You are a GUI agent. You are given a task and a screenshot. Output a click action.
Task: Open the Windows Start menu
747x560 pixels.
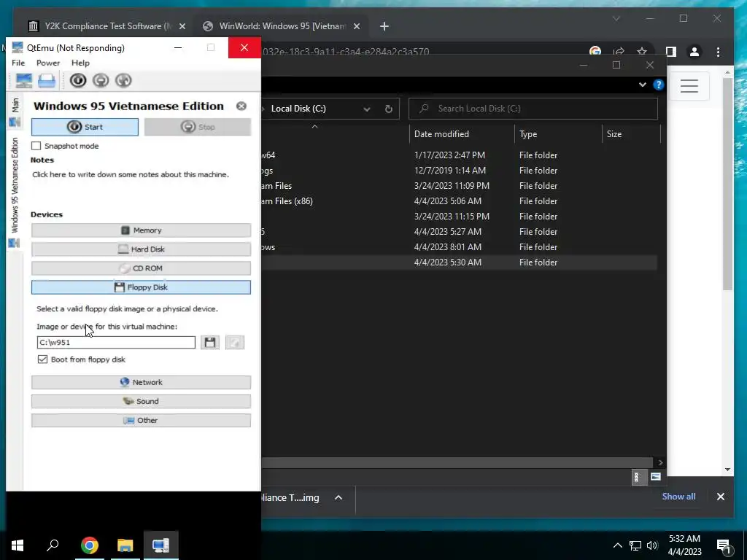tap(18, 545)
